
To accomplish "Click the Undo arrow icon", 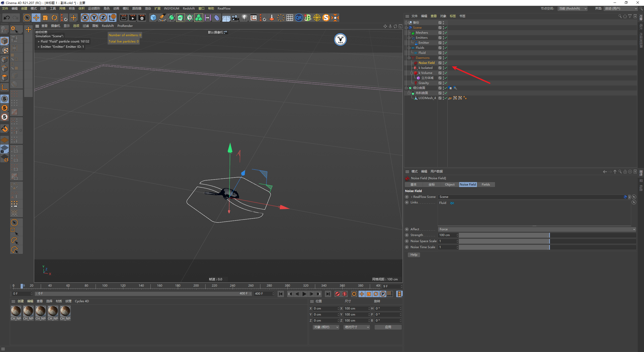I will pos(7,18).
